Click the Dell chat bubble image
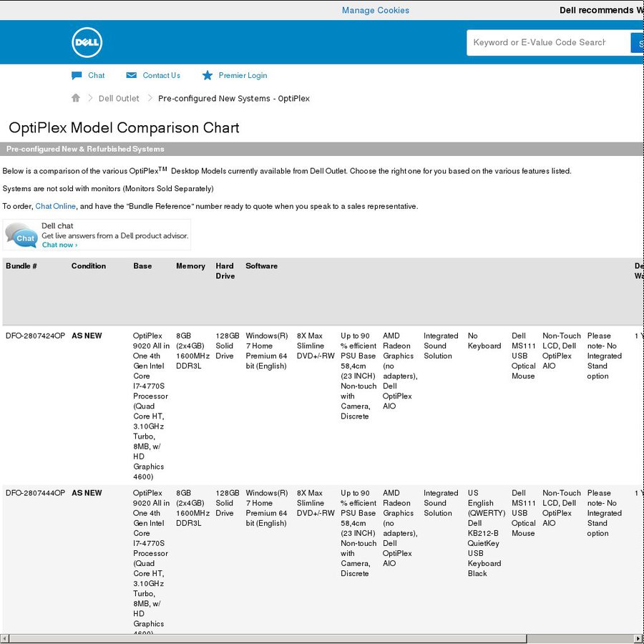The height and width of the screenshot is (644, 644). coord(21,235)
